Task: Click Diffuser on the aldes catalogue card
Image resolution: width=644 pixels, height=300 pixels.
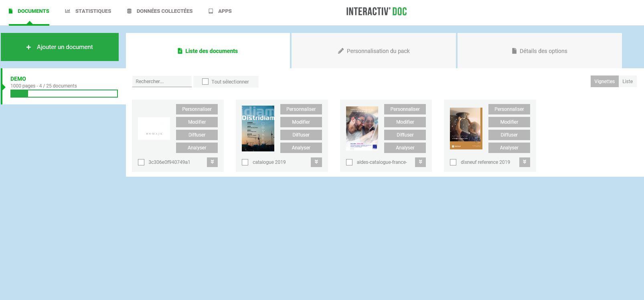Action: (x=405, y=135)
